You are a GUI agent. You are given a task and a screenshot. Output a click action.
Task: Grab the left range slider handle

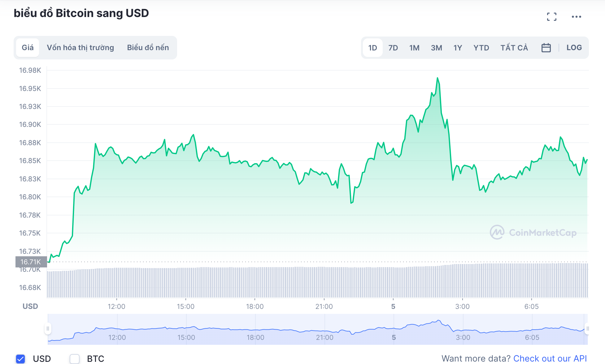tap(48, 328)
